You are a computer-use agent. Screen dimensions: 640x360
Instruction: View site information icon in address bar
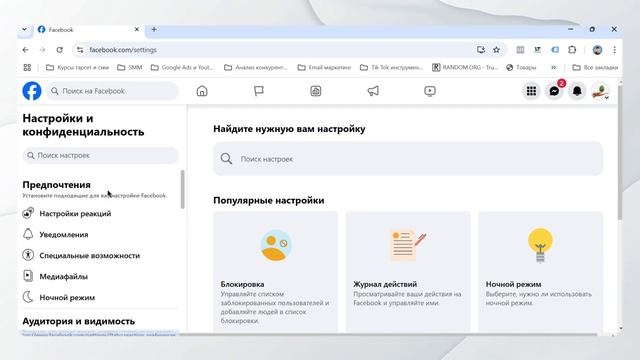[x=80, y=50]
